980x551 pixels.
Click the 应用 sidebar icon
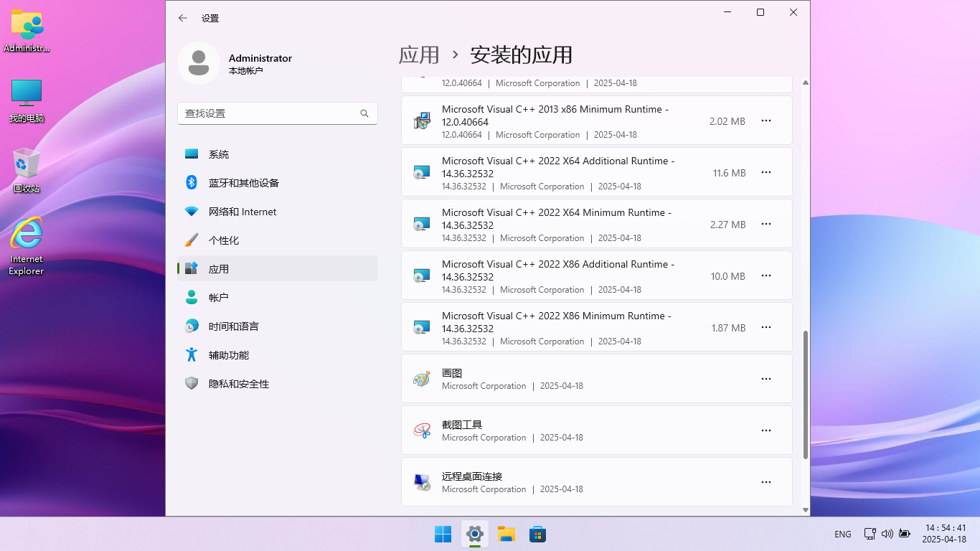pyautogui.click(x=192, y=268)
